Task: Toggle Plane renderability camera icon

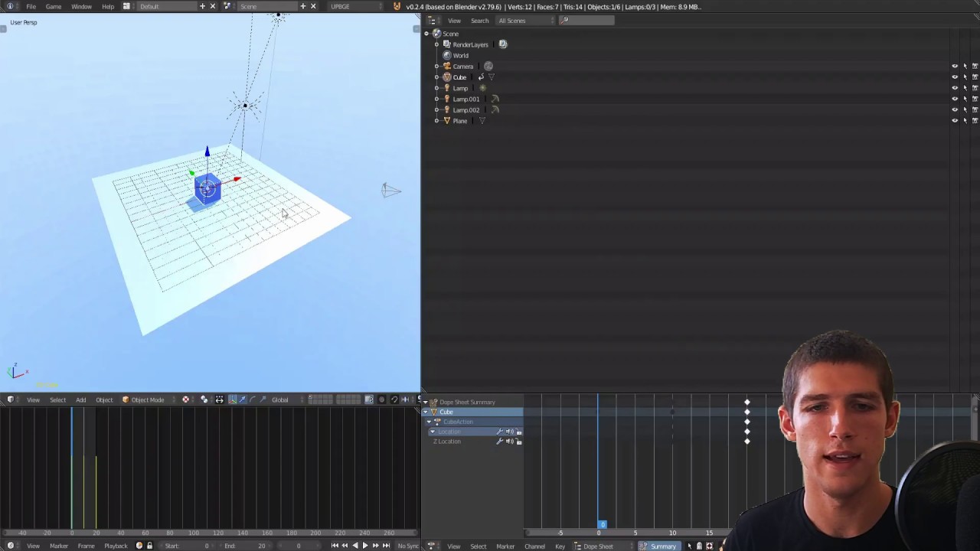Action: click(x=975, y=121)
